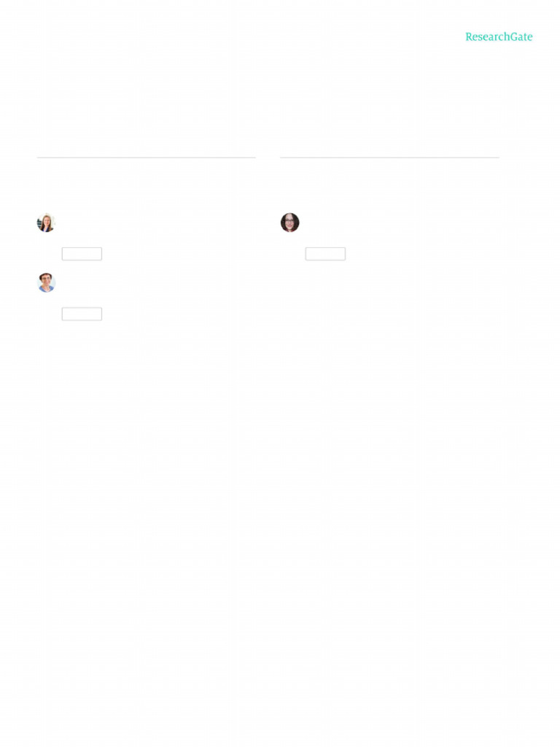
Task: Click the ResearchGate logo
Action: 499,36
